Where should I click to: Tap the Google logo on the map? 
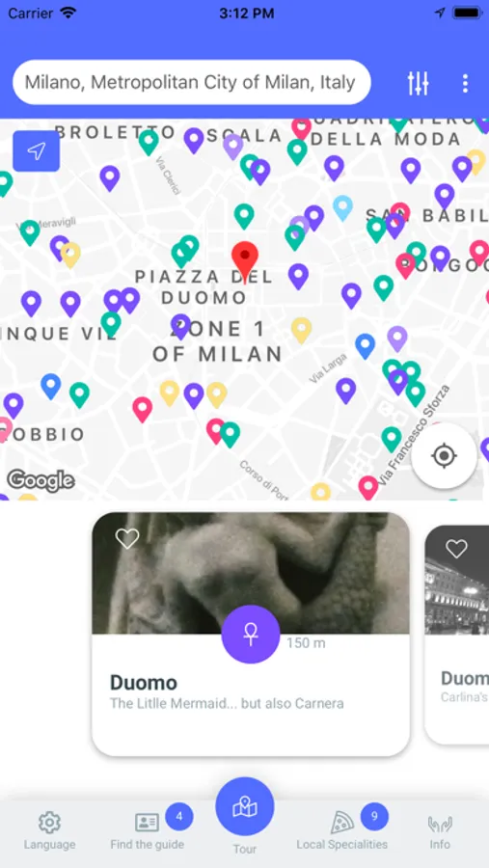click(x=41, y=481)
